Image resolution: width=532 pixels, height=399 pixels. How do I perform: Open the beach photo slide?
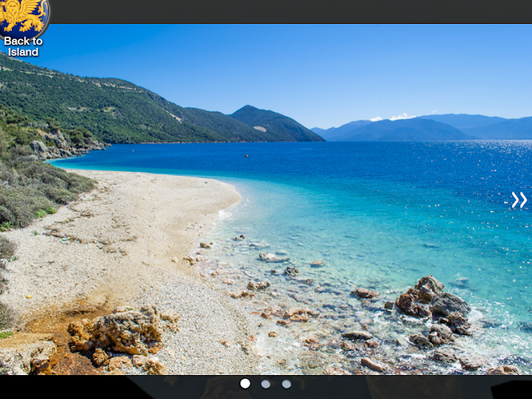pos(266,199)
